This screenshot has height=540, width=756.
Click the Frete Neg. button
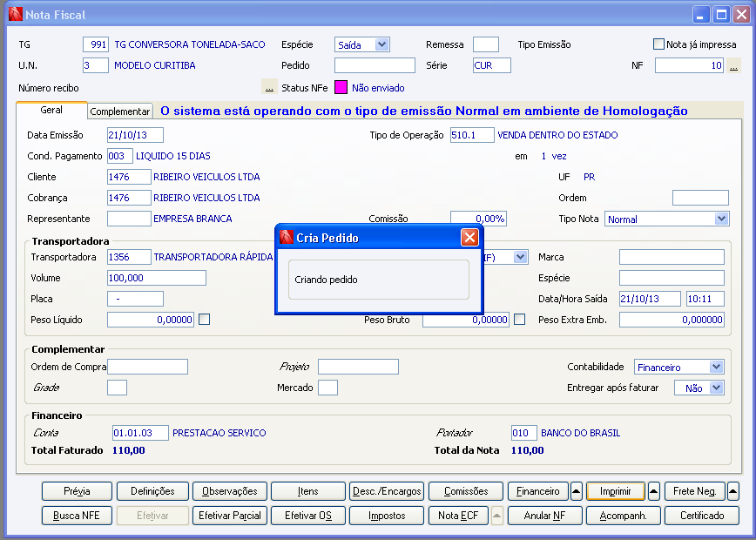pos(695,491)
